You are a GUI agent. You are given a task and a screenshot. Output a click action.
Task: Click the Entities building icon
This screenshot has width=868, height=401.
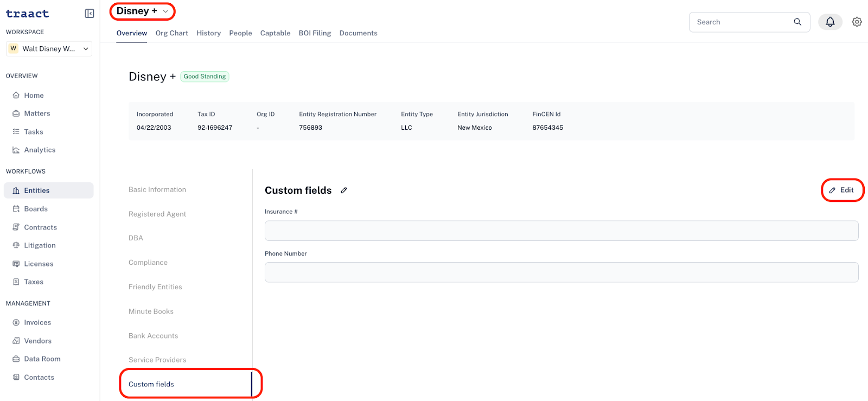tap(16, 190)
